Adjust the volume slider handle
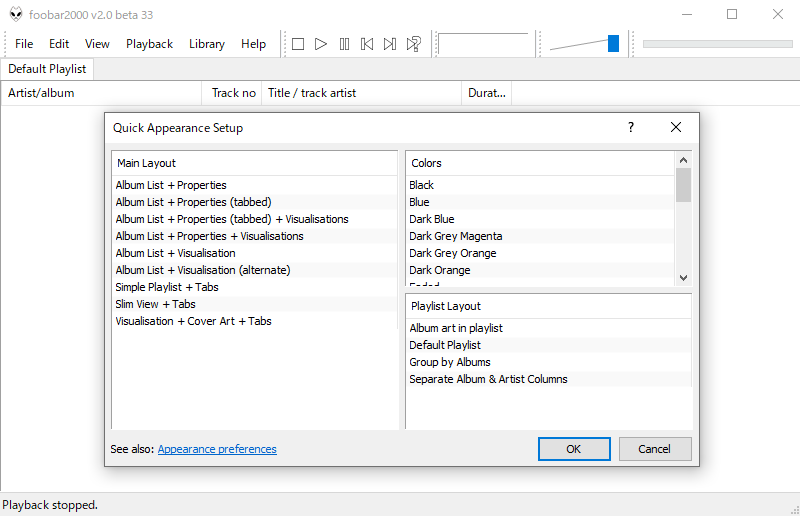 (613, 44)
